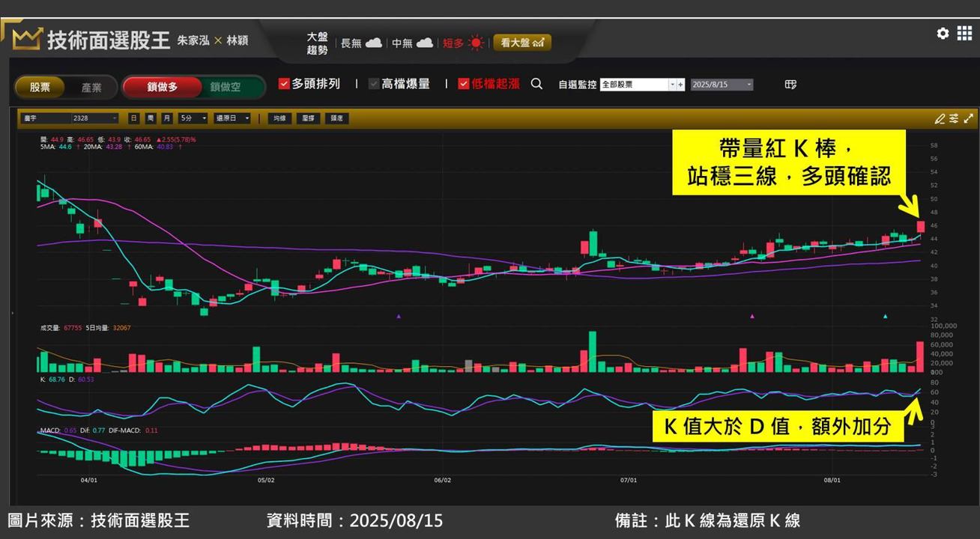This screenshot has width=980, height=539.
Task: Click the cloud icon next to 中無
Action: (x=425, y=43)
